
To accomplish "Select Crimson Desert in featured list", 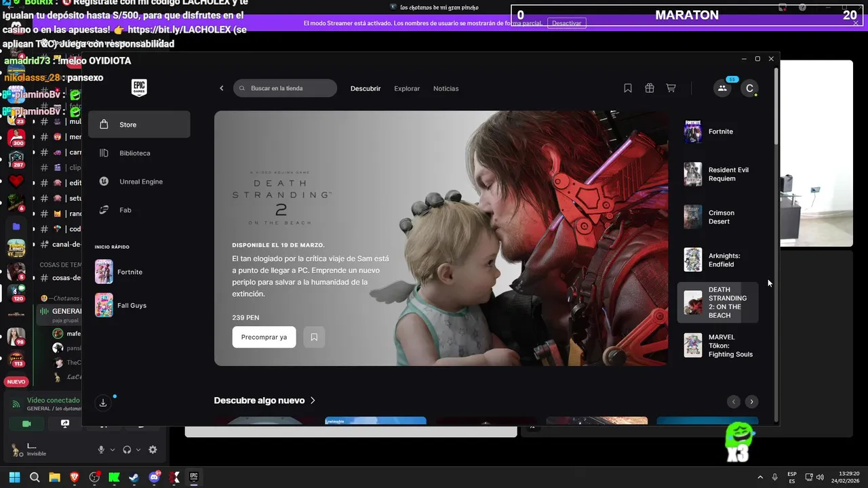I will click(x=718, y=217).
